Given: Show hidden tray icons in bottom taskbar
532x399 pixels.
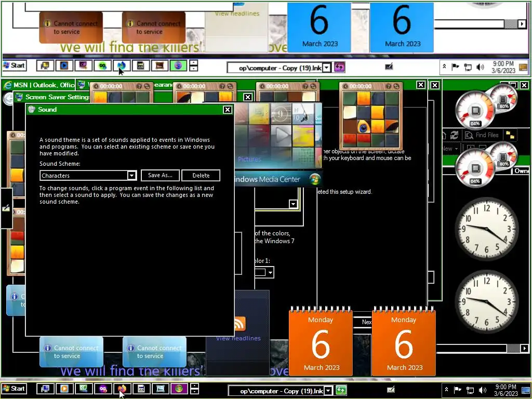Looking at the screenshot, I should 446,390.
